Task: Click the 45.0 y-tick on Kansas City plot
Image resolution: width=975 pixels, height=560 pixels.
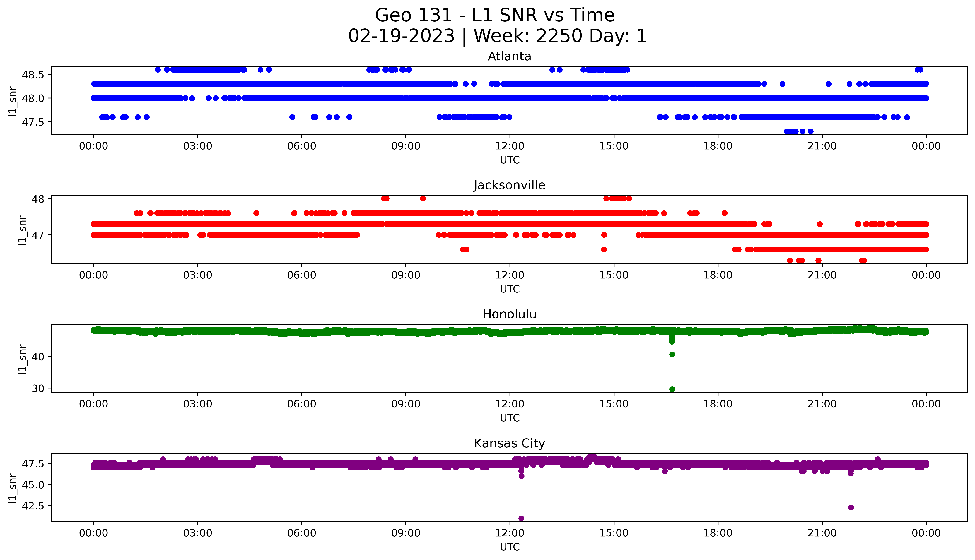Action: tap(33, 485)
